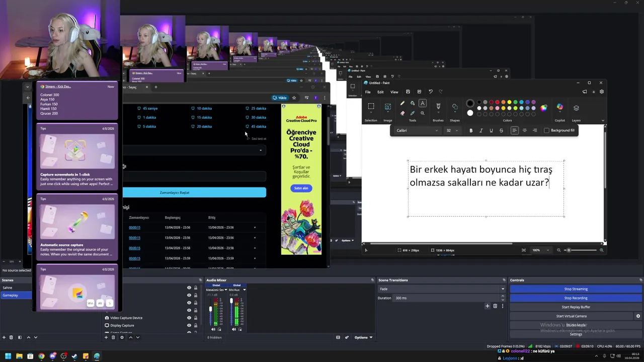The image size is (644, 362).
Task: Click the Start Replay Buffer button
Action: (576, 307)
